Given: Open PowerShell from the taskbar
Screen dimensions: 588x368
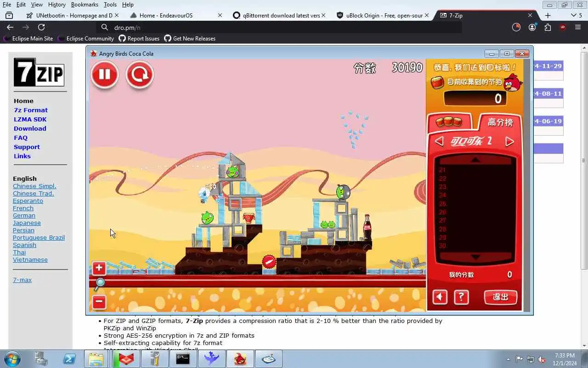Looking at the screenshot, I should click(69, 359).
